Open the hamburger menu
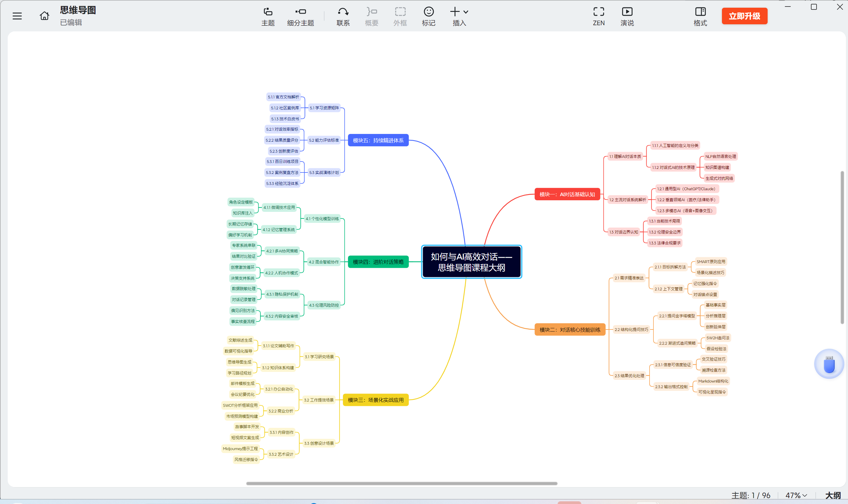 (x=17, y=16)
